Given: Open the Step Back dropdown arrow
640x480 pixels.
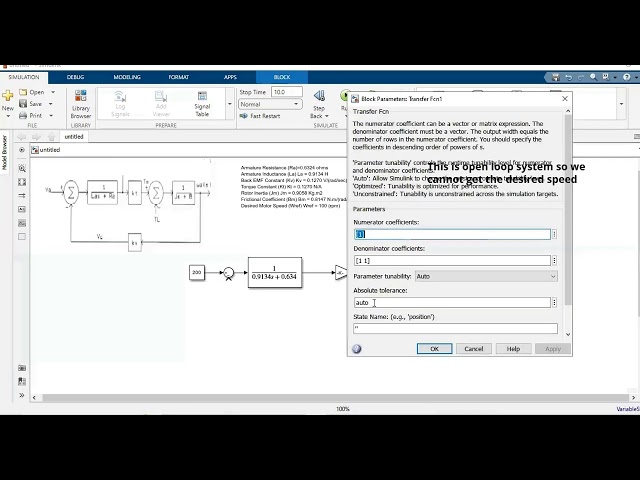Looking at the screenshot, I should click(327, 116).
